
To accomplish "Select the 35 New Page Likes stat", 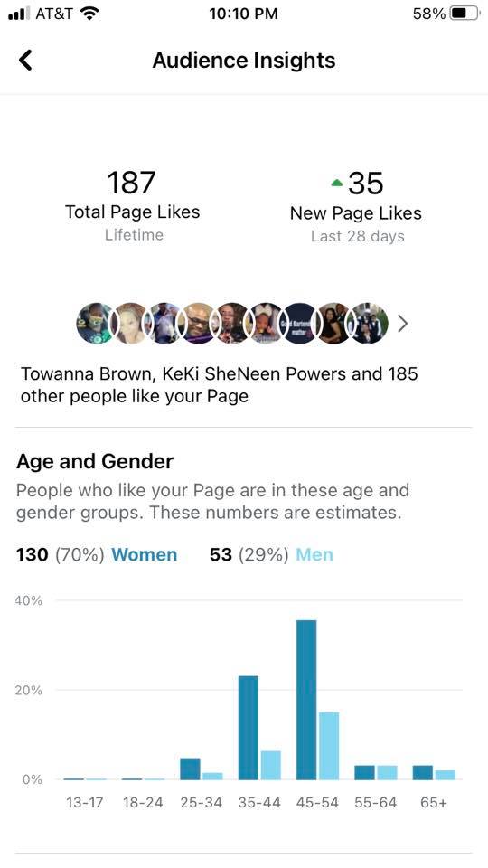I will (356, 206).
